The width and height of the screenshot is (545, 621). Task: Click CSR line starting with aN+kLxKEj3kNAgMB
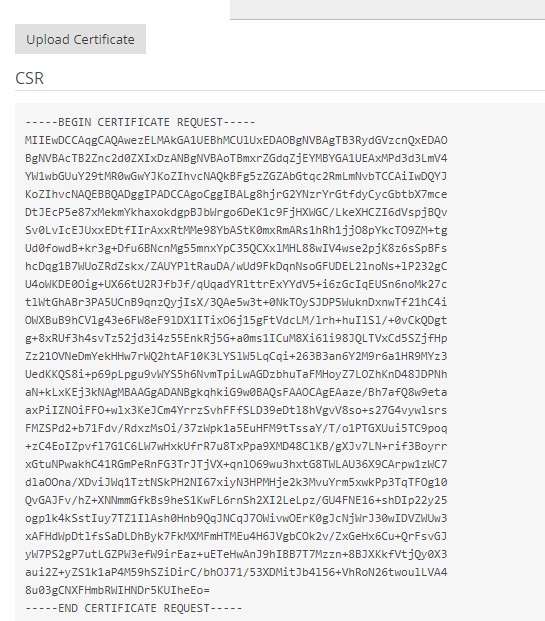click(x=236, y=392)
